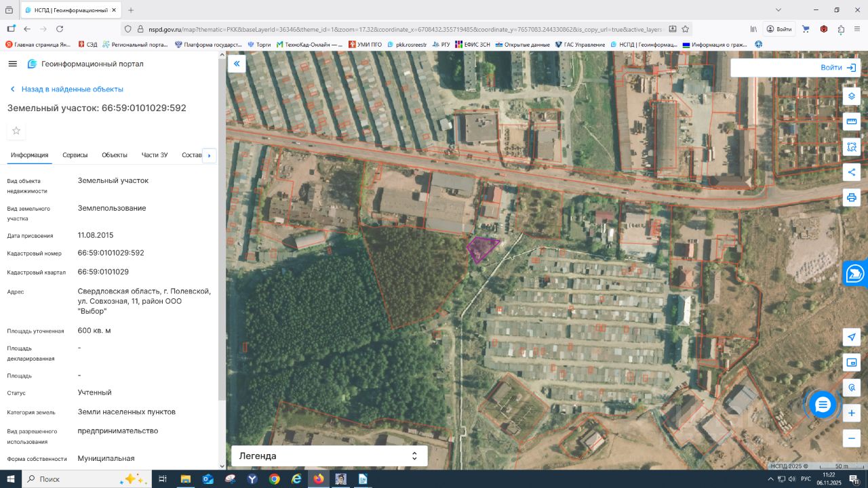
Task: Collapse the side panel with double-arrow button
Action: tap(237, 64)
